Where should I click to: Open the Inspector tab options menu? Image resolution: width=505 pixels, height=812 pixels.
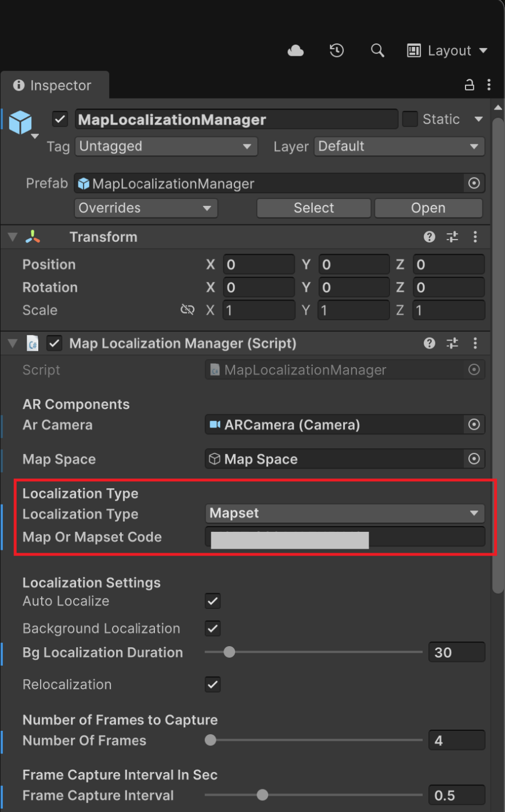click(x=489, y=85)
